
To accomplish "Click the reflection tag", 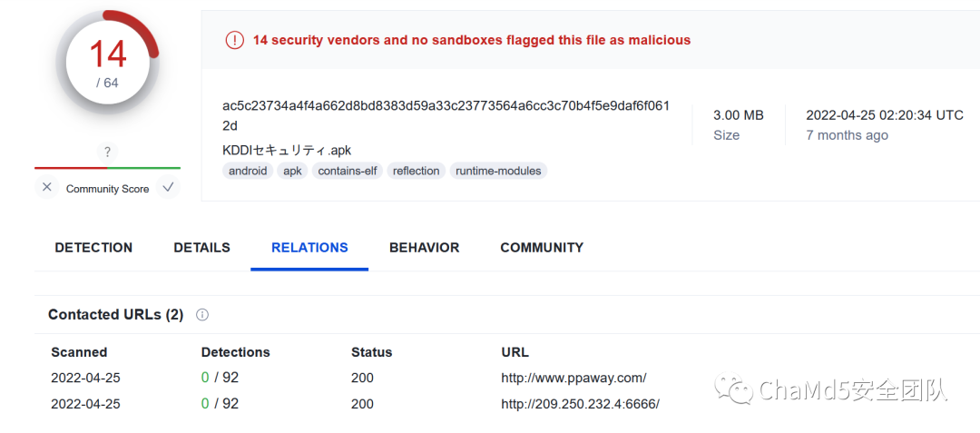I will click(416, 171).
